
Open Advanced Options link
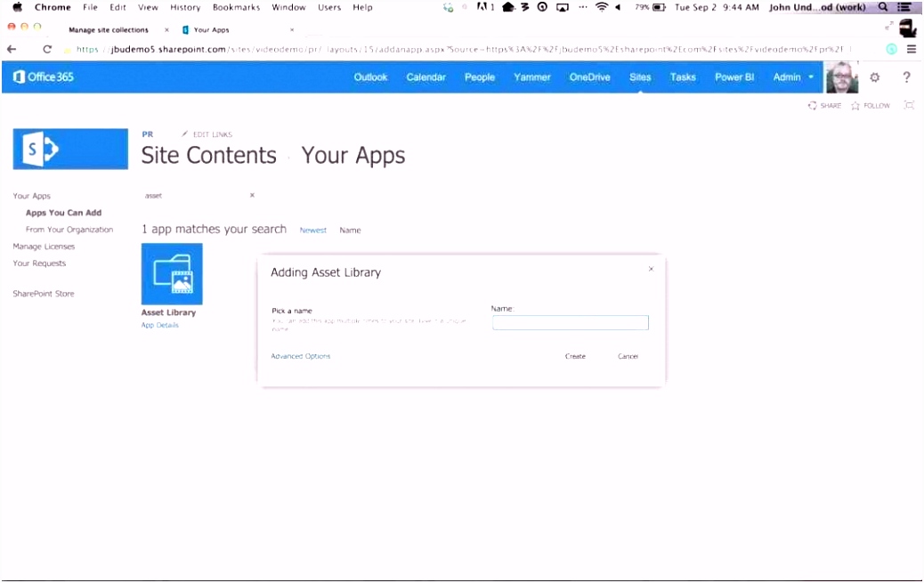coord(301,356)
